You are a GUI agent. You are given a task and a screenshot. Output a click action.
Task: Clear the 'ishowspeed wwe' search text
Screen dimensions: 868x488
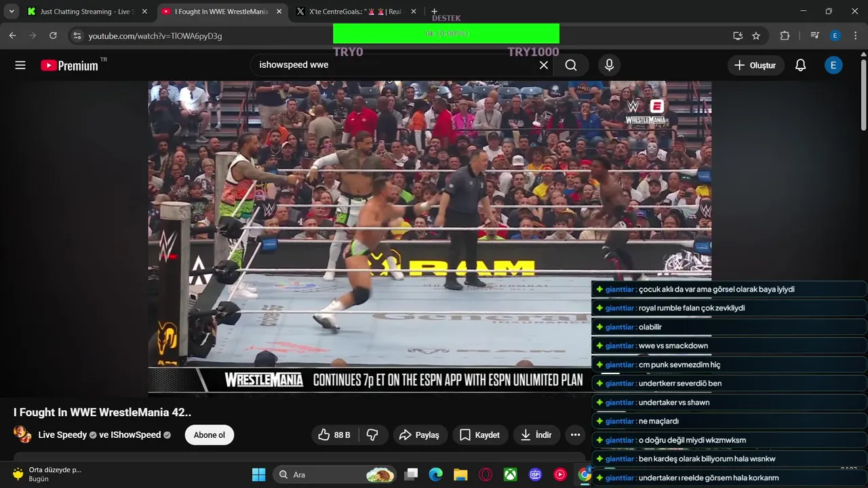pyautogui.click(x=543, y=65)
